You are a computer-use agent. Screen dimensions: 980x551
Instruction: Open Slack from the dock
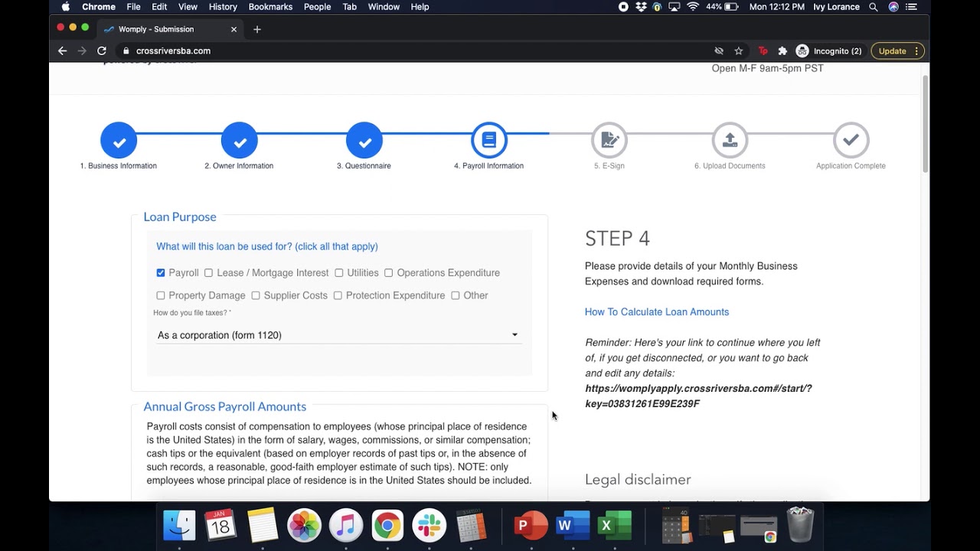tap(429, 526)
